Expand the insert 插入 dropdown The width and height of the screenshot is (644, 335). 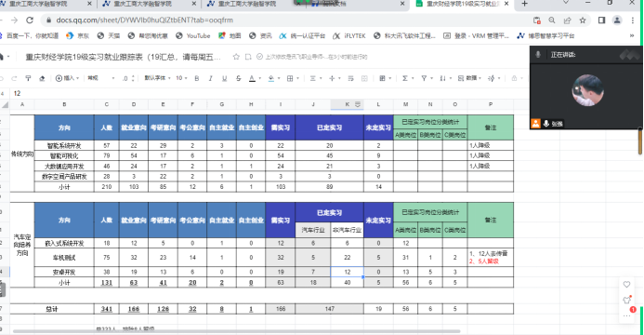click(x=67, y=78)
